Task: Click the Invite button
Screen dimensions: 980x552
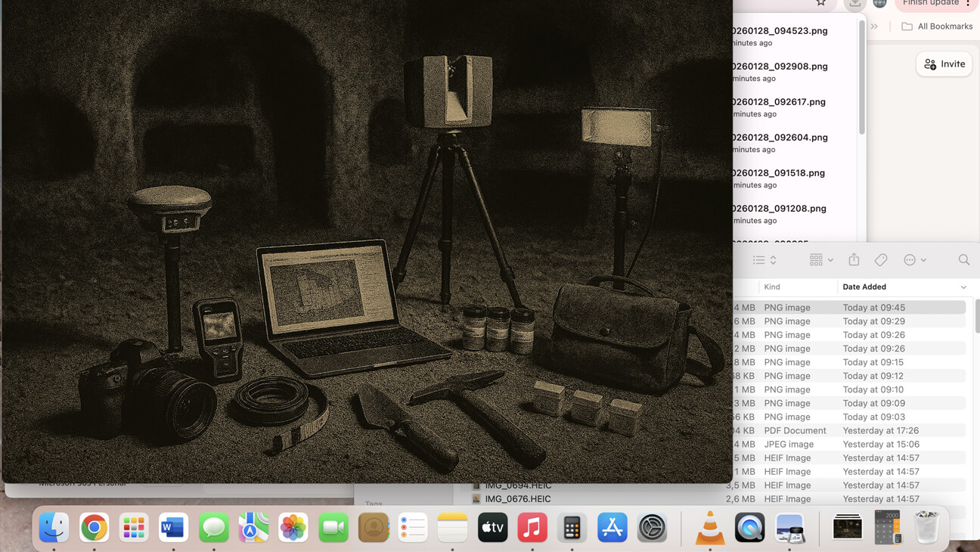Action: click(x=944, y=64)
